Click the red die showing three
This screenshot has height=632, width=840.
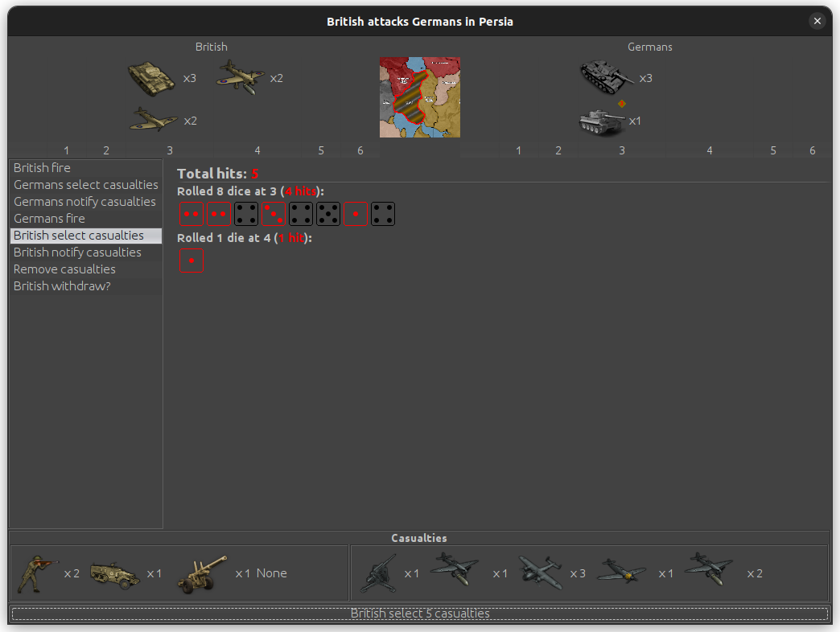coord(274,214)
